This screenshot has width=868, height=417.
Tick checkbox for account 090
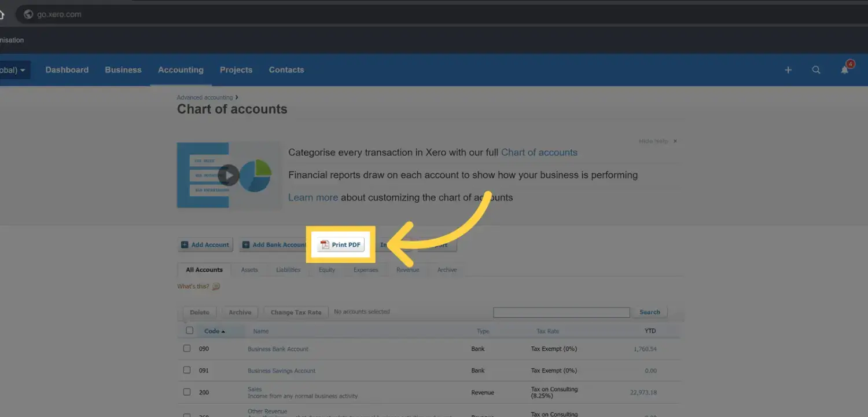coord(187,349)
